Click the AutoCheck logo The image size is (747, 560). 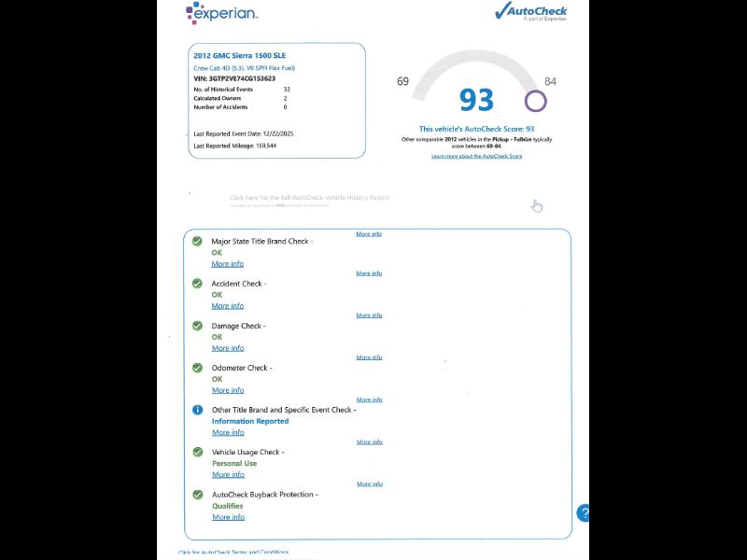coord(530,11)
